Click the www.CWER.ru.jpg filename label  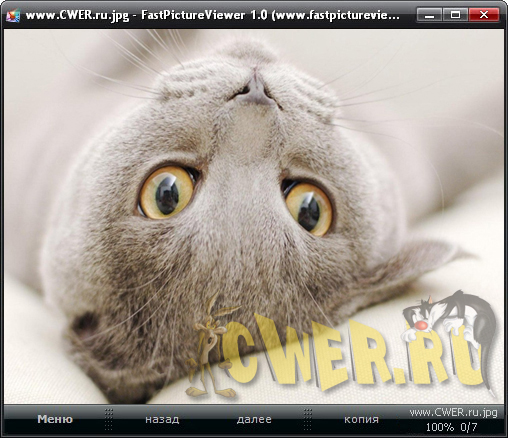[x=453, y=413]
